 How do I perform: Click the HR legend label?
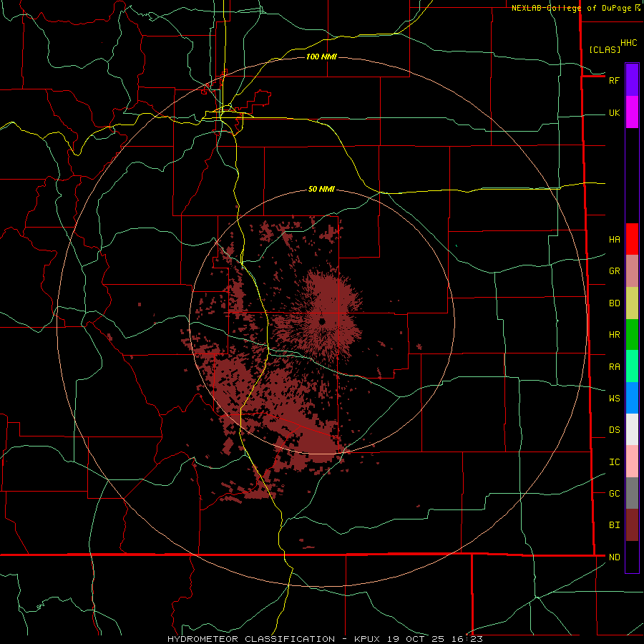click(x=614, y=335)
